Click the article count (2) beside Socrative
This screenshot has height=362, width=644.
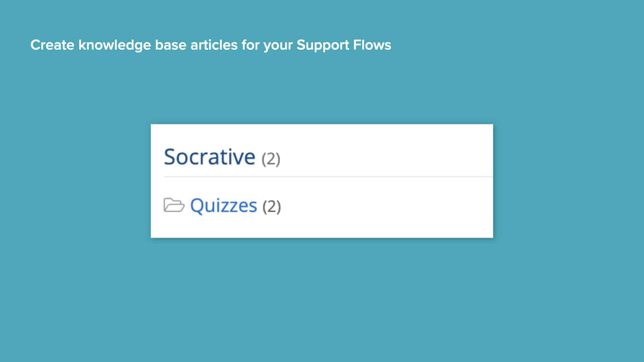271,158
